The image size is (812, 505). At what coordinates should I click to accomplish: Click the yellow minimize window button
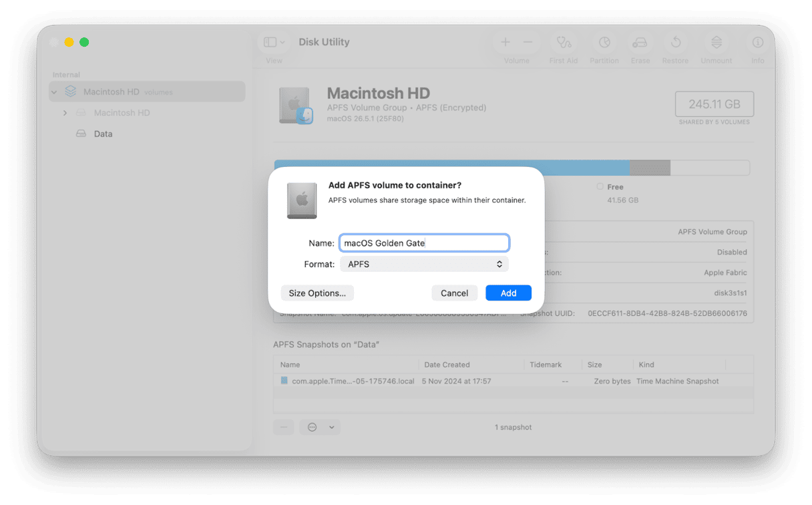[69, 42]
